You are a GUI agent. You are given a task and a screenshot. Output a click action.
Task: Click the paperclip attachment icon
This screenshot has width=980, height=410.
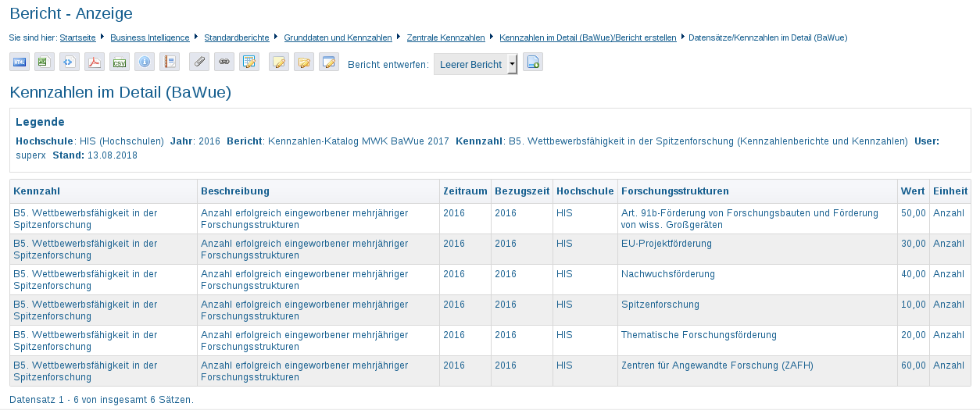coord(199,62)
